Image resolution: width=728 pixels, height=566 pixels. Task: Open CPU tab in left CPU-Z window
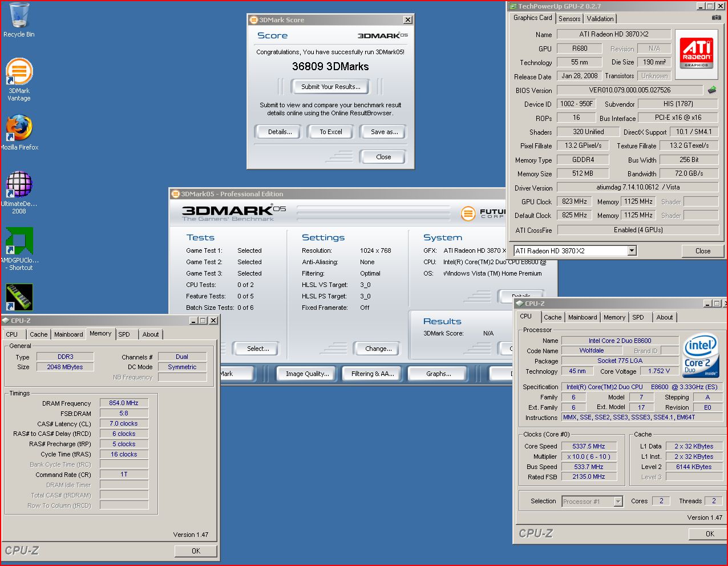(x=12, y=334)
